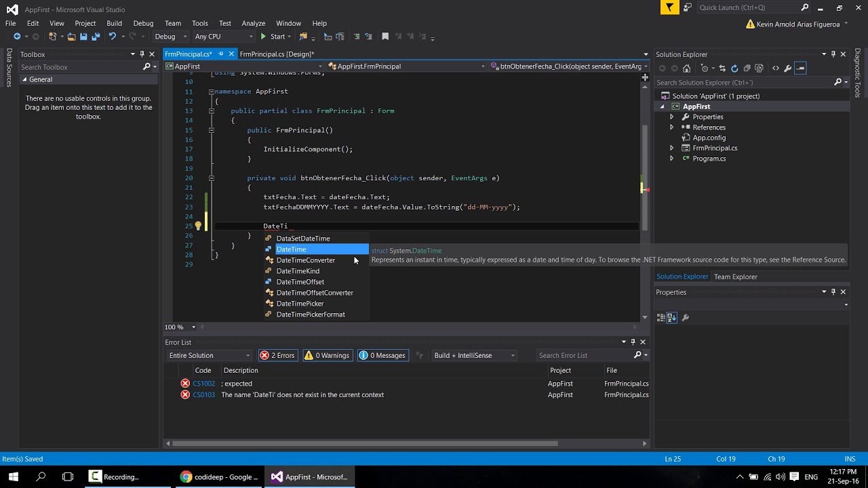The image size is (868, 488).
Task: Select App.config in Solution Explorer
Action: 709,138
